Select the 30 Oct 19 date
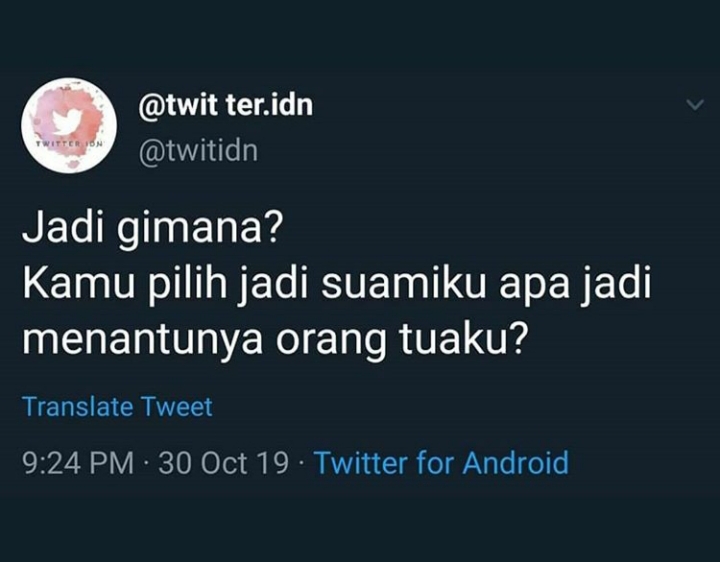Image resolution: width=720 pixels, height=562 pixels. point(224,463)
